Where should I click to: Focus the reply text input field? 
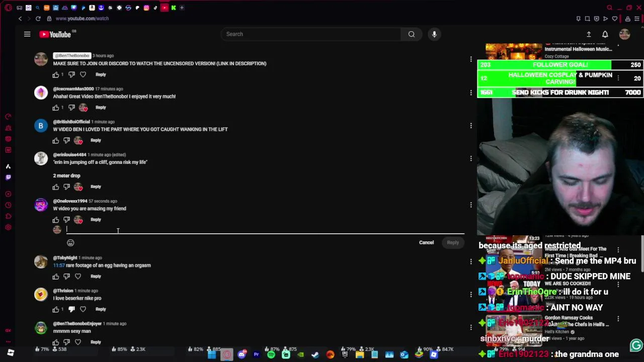(x=265, y=230)
